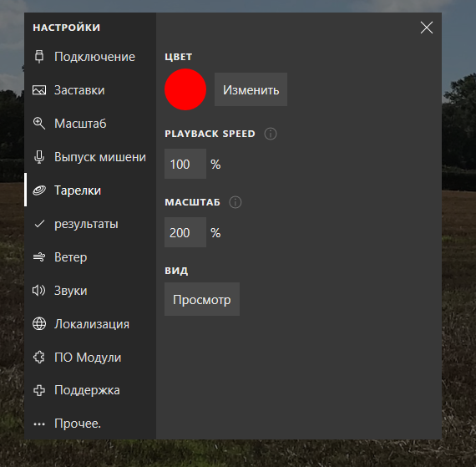Click the Просмотр preview button
476x467 pixels.
point(202,299)
